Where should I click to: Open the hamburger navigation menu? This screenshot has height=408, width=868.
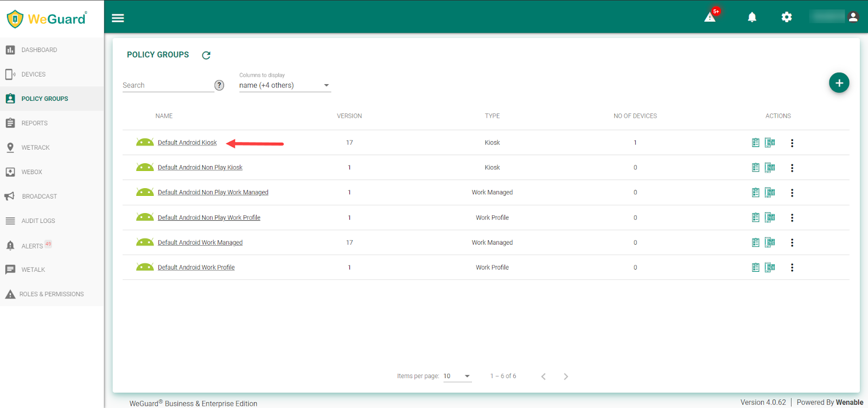click(x=118, y=18)
